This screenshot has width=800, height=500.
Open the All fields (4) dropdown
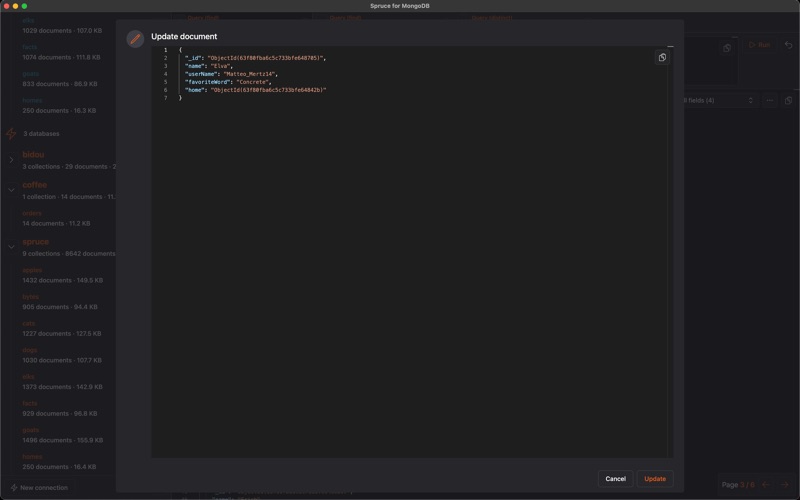pos(718,101)
